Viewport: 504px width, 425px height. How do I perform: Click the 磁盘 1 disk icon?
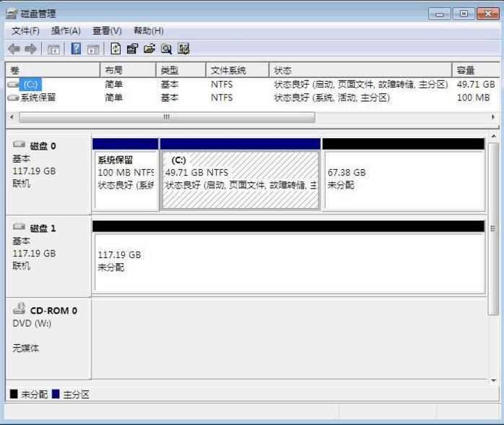[19, 226]
